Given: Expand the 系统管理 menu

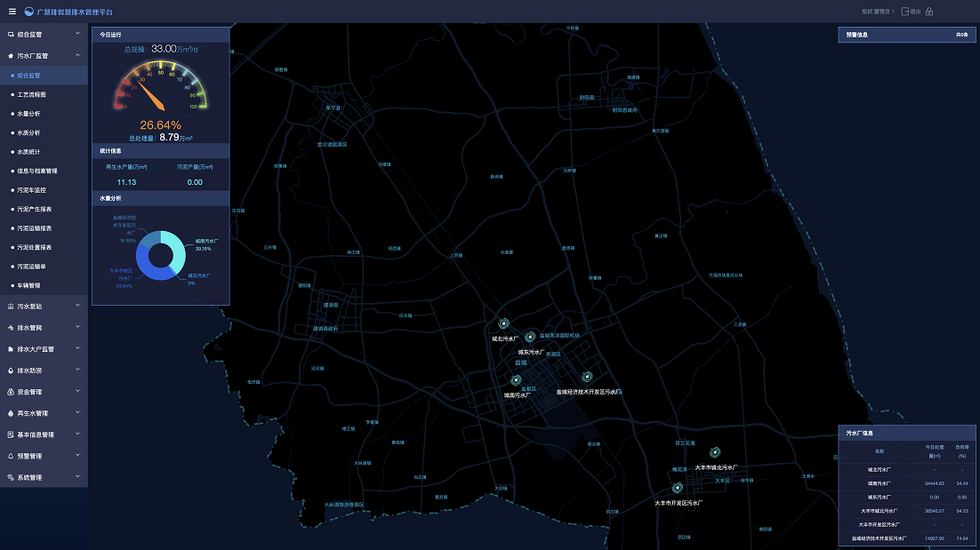Looking at the screenshot, I should point(44,477).
